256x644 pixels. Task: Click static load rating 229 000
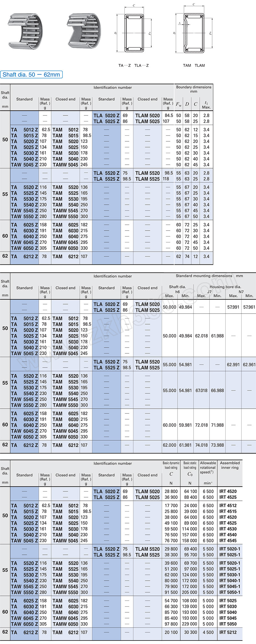(190, 624)
